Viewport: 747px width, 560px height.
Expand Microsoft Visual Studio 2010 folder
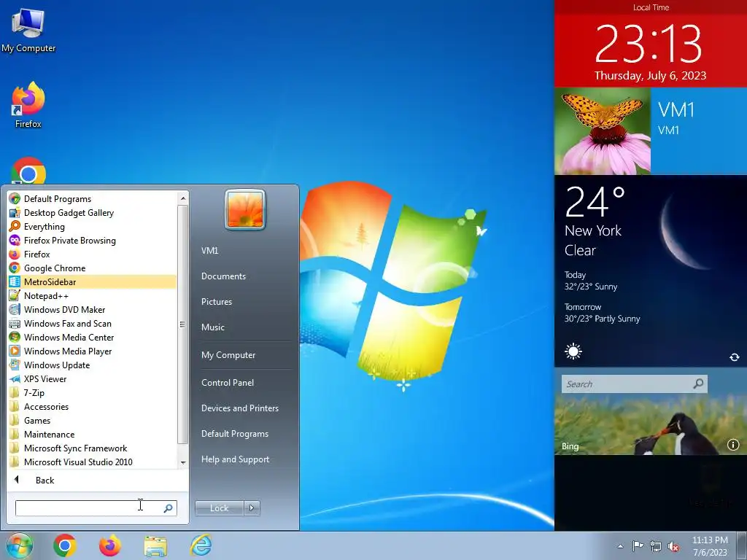pos(92,461)
